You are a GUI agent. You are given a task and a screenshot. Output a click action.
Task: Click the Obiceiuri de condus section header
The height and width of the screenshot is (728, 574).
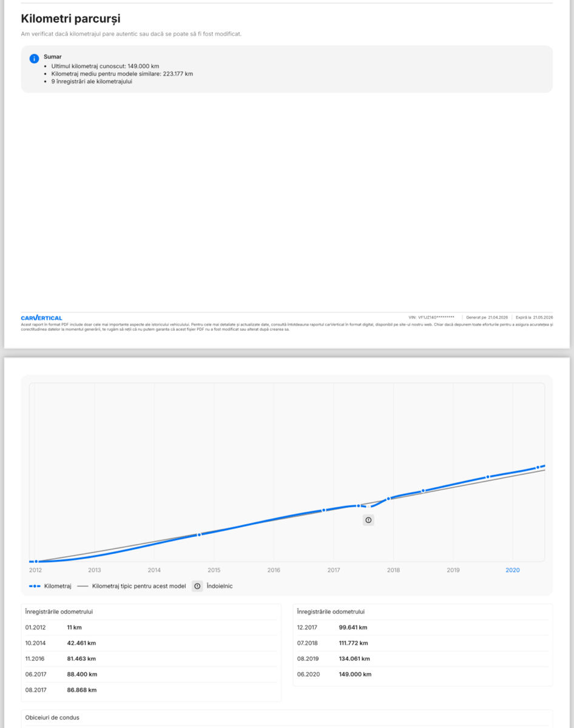point(52,718)
